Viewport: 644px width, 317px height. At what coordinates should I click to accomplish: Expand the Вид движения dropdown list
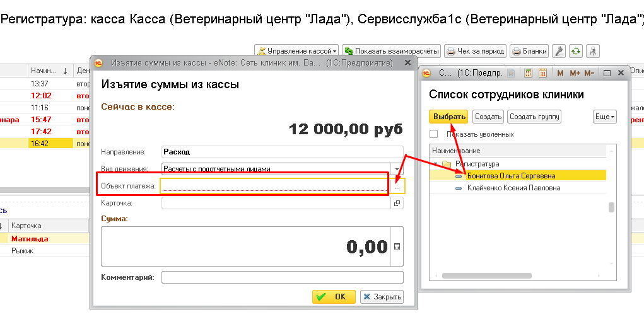(396, 169)
